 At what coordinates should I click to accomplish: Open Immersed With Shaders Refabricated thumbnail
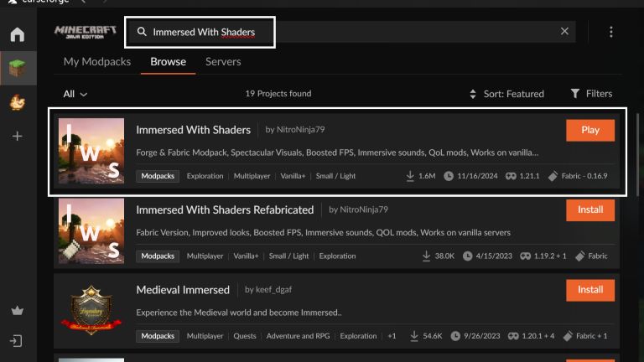click(91, 231)
